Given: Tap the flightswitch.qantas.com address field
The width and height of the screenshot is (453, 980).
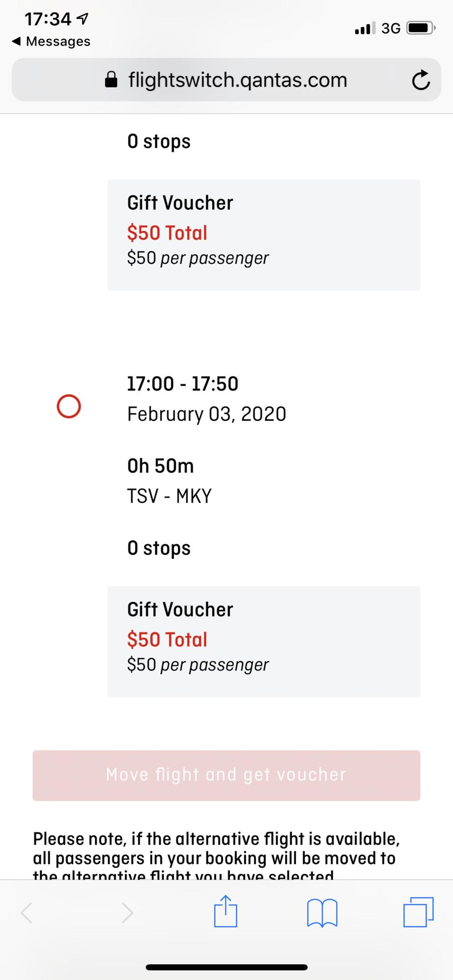Looking at the screenshot, I should coord(237,80).
